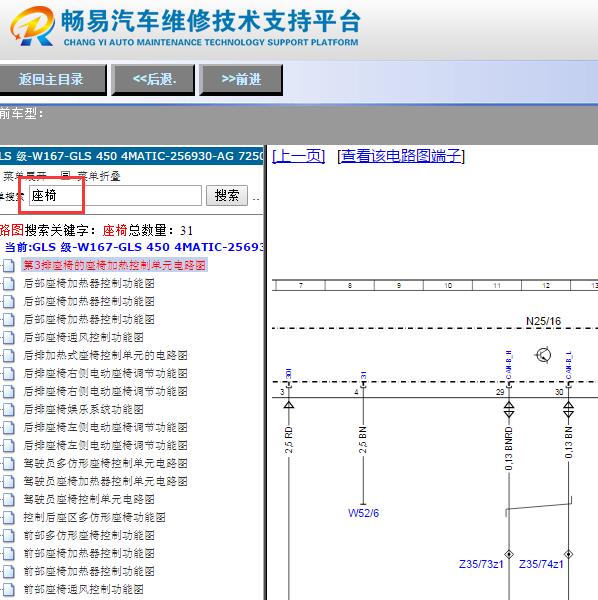
Task: Click pin 30 on the N25/16 connector
Action: click(559, 392)
